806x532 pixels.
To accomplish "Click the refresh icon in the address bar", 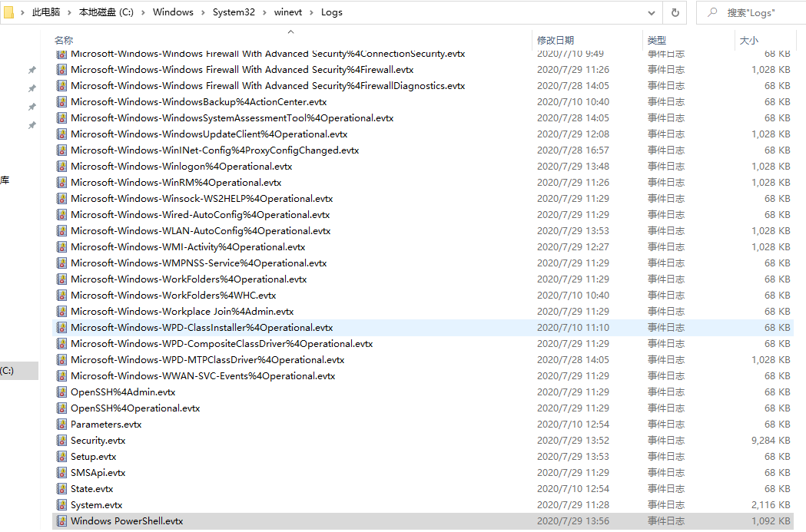I will click(x=674, y=12).
